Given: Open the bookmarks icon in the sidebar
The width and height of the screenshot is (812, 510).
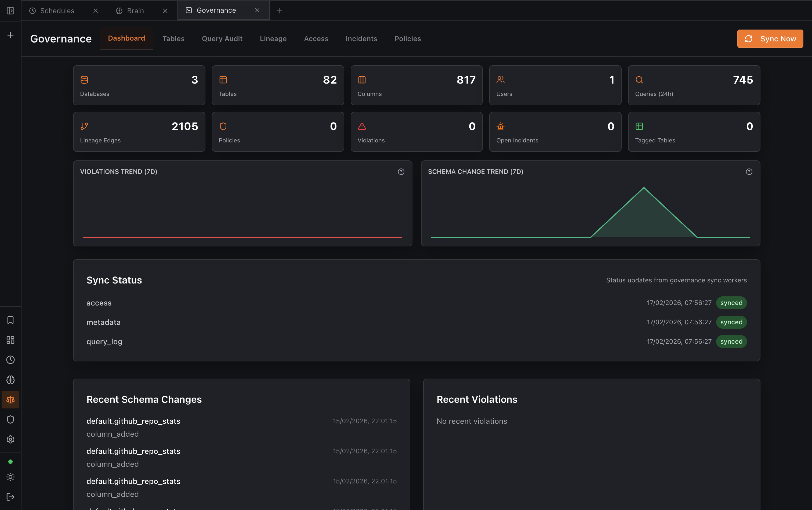Looking at the screenshot, I should click(10, 320).
